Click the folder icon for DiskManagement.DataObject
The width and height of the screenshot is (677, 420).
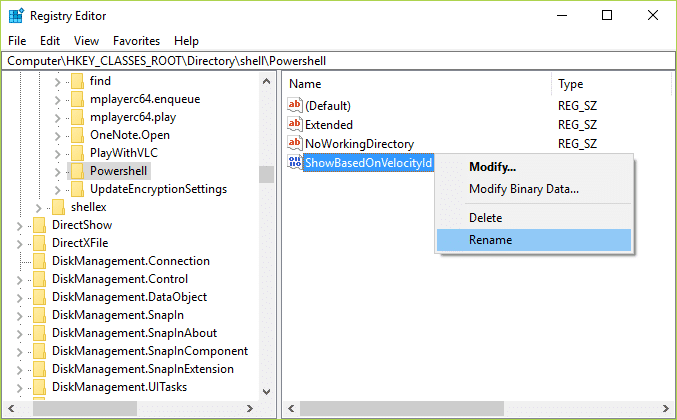pyautogui.click(x=39, y=297)
